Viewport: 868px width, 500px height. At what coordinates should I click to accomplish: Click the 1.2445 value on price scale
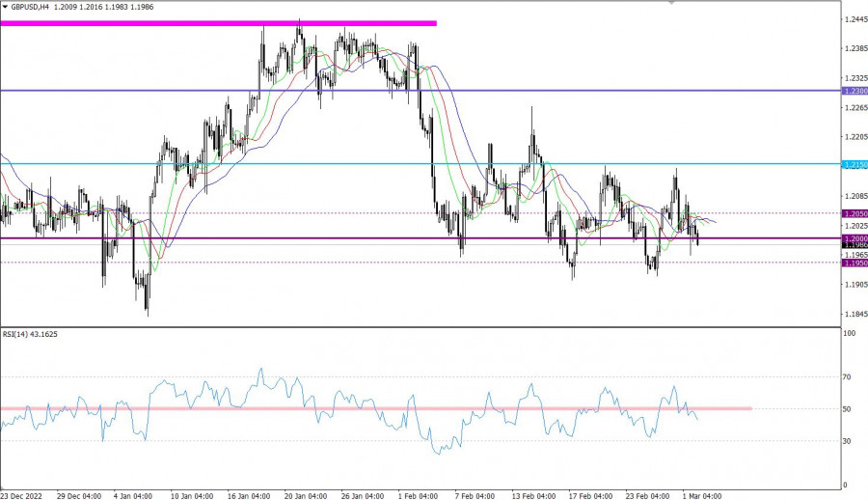(x=854, y=19)
